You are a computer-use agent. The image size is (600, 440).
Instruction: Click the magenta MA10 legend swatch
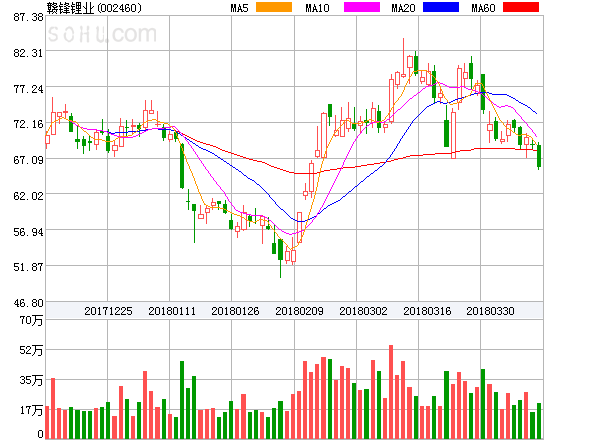(x=362, y=7)
